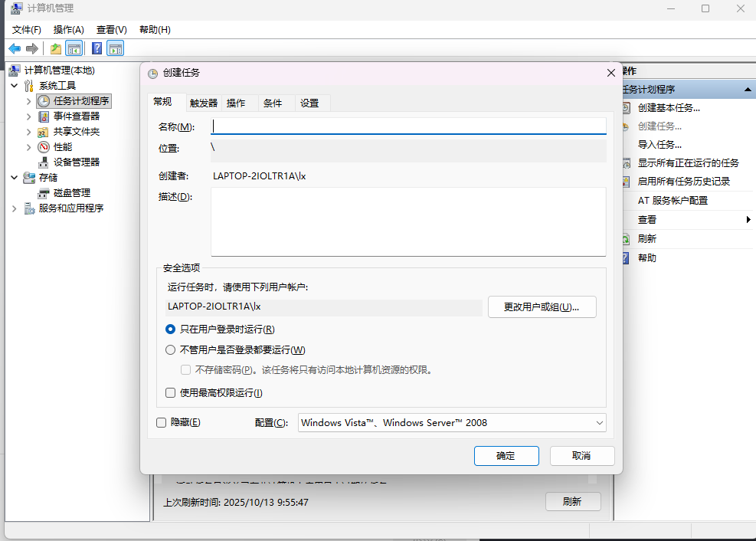Check the 隐藏 checkbox

[161, 422]
